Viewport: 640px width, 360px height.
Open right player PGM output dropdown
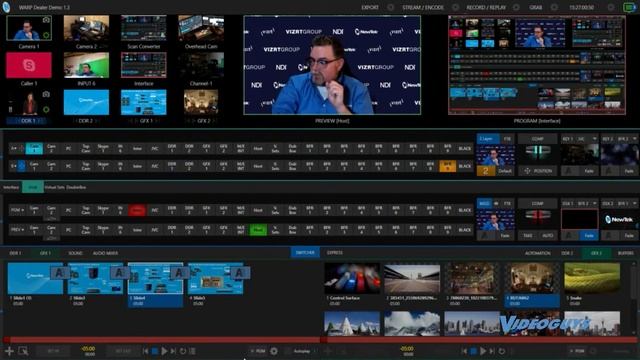pos(577,351)
